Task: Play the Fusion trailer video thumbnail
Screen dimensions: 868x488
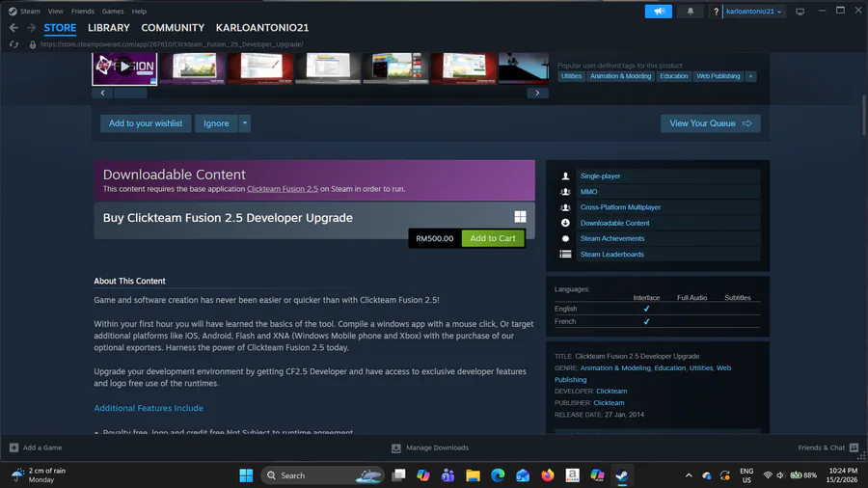Action: (124, 68)
